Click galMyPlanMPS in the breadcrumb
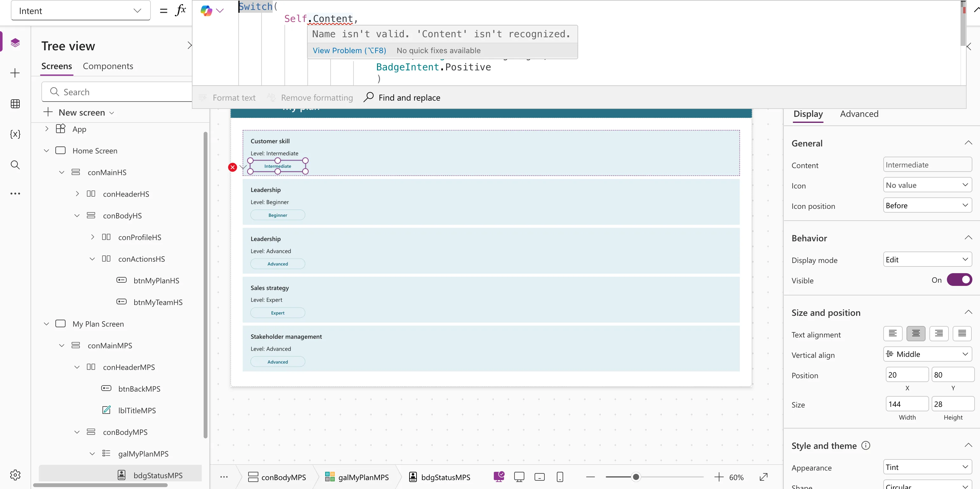The height and width of the screenshot is (489, 980). [x=357, y=477]
